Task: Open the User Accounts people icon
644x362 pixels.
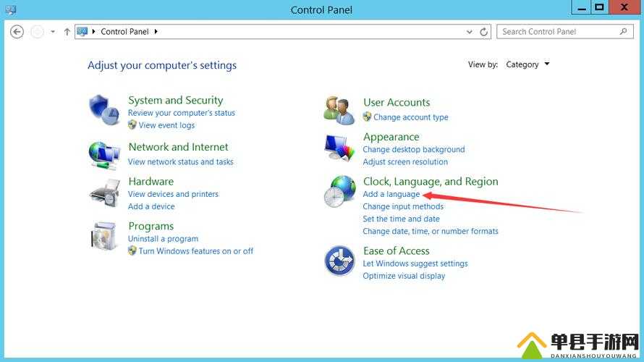Action: 339,111
